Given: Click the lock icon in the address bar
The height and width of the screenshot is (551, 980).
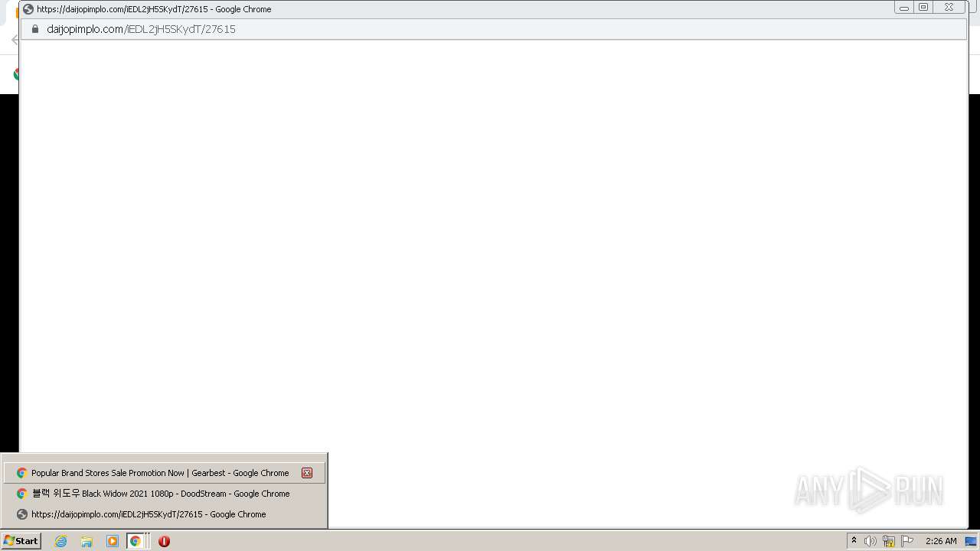Looking at the screenshot, I should pos(34,29).
